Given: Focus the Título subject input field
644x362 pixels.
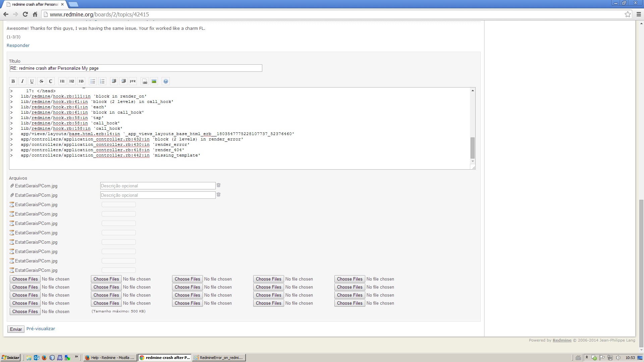Looking at the screenshot, I should point(136,68).
